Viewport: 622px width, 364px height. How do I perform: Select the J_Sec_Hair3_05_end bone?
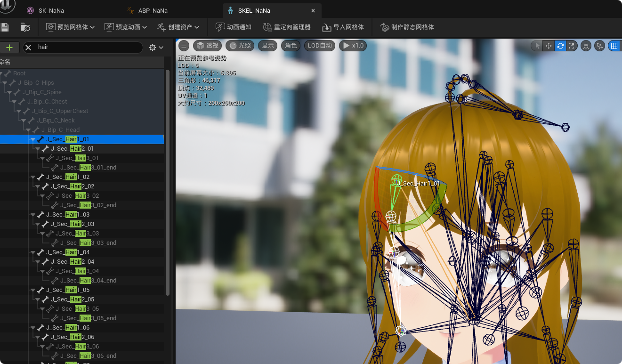pyautogui.click(x=88, y=318)
